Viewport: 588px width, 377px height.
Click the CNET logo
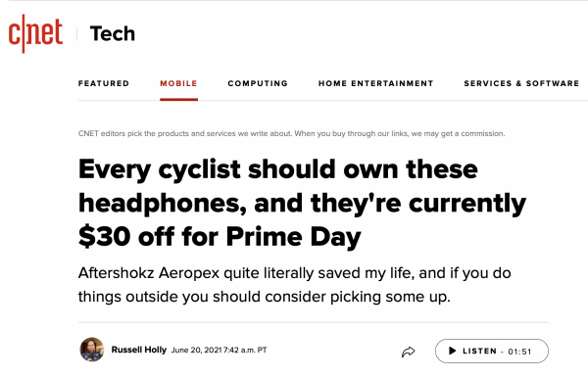35,33
